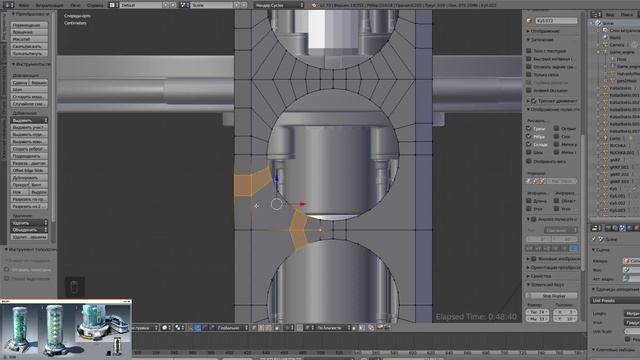The image size is (640, 360).
Task: Open the Выдавить dropdown in the tool shelf
Action: (29, 120)
